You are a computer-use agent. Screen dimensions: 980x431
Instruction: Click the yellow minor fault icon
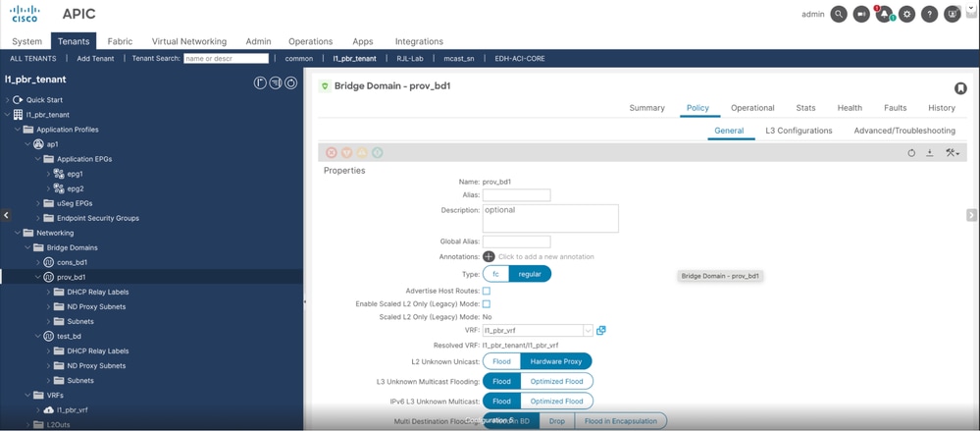click(362, 152)
